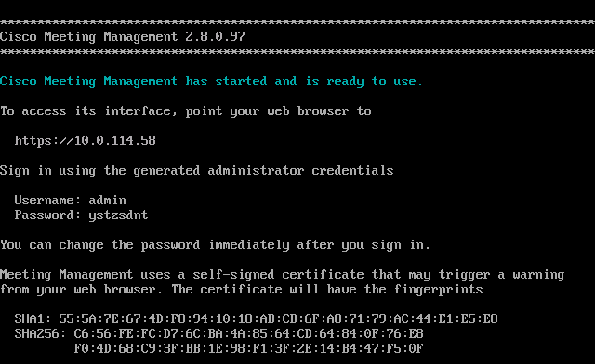This screenshot has height=364, width=595.
Task: Click the top asterisk separator line
Action: click(297, 22)
